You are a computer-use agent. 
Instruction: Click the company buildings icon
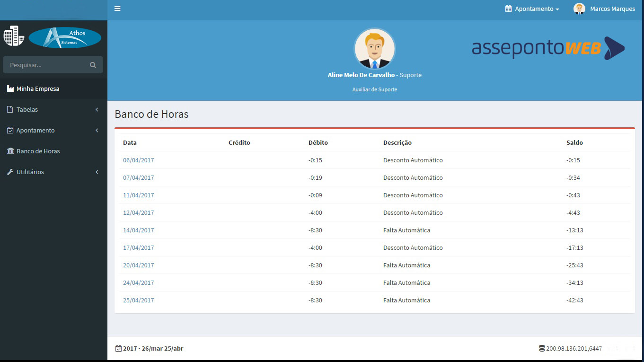14,36
